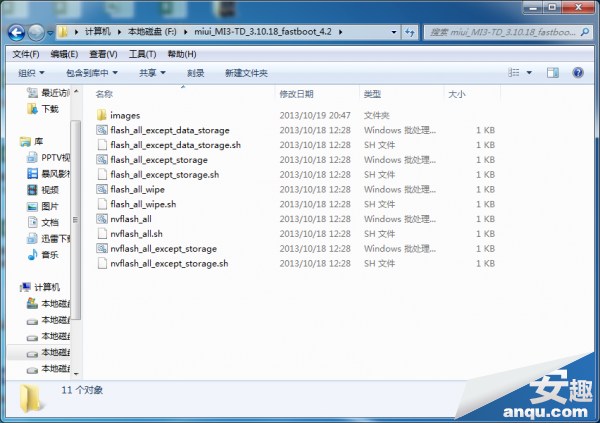Click the navigation pane scrollbar down arrow
Viewport: 600px width, 423px height.
coord(76,374)
